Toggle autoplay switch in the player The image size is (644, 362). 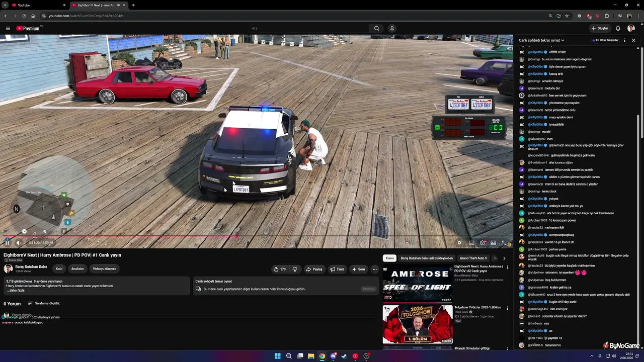point(459,243)
